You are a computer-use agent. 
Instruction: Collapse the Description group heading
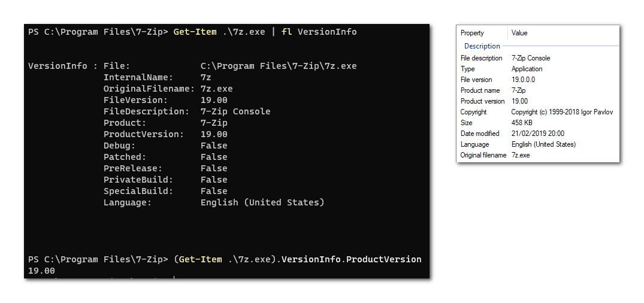click(x=482, y=46)
